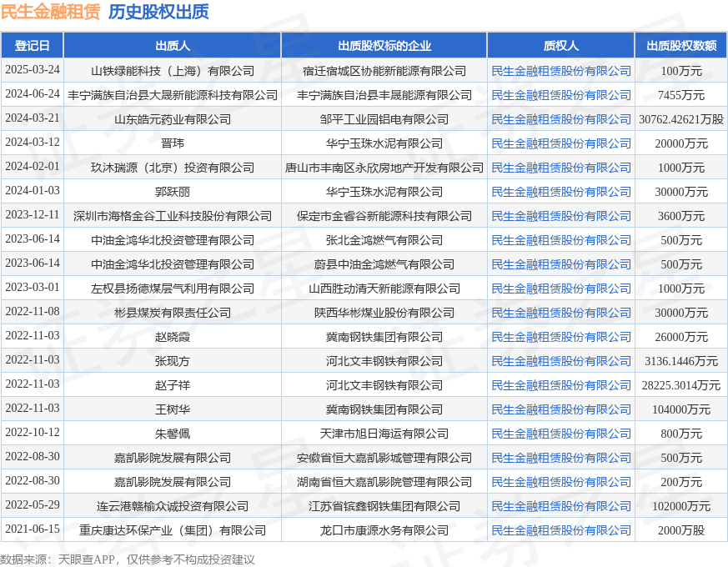Select 彬县煤炭有限责任公司 cell
Screen dimensions: 728x567
coord(173,313)
